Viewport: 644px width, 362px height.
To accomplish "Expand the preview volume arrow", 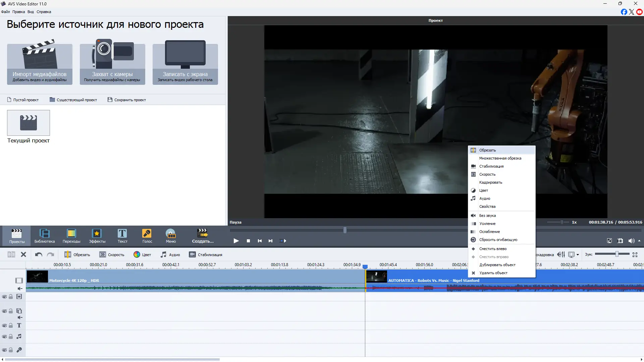I will (639, 241).
